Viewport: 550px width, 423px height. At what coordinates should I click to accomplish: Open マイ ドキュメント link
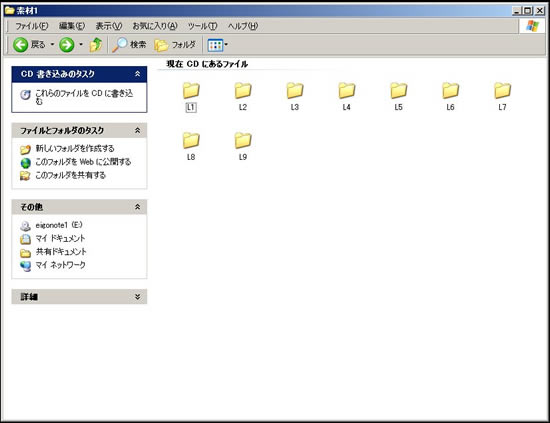[x=60, y=238]
